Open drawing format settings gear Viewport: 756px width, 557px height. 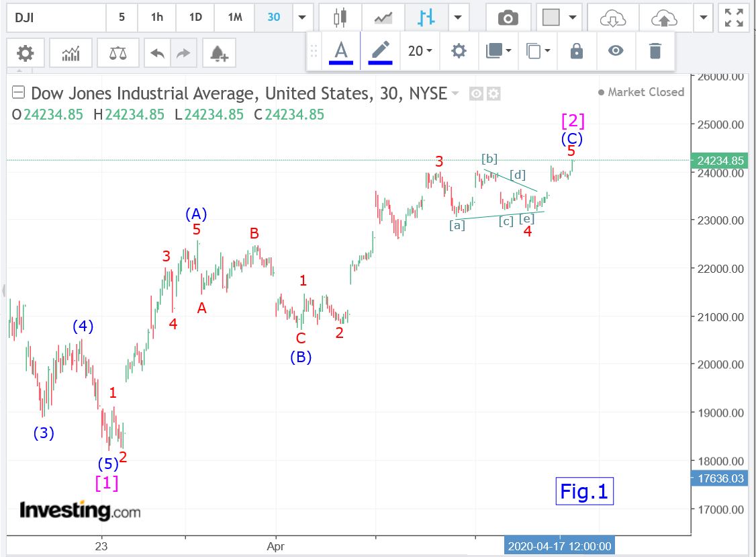tap(459, 50)
